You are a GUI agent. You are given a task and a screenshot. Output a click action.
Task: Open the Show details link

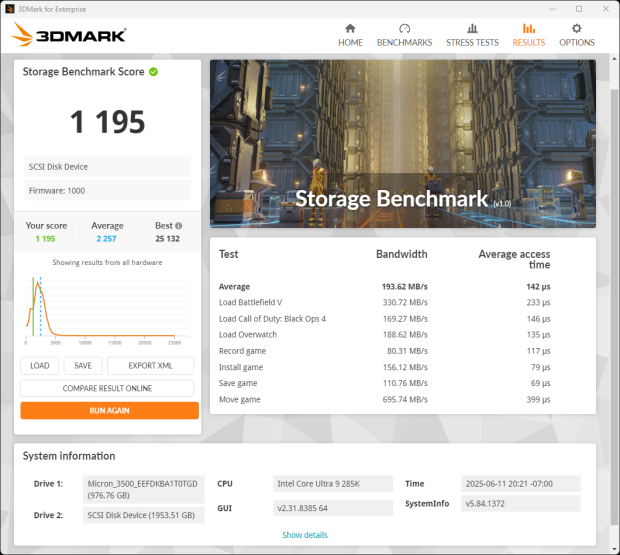tap(305, 535)
